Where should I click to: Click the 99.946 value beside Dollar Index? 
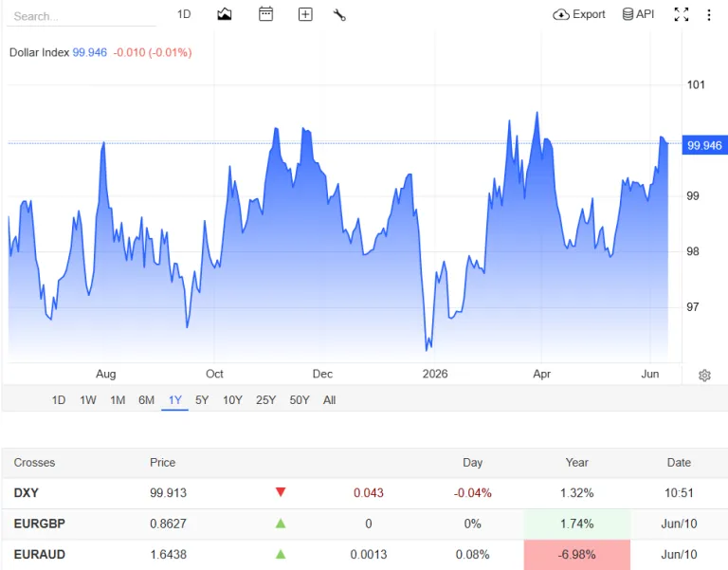(90, 52)
